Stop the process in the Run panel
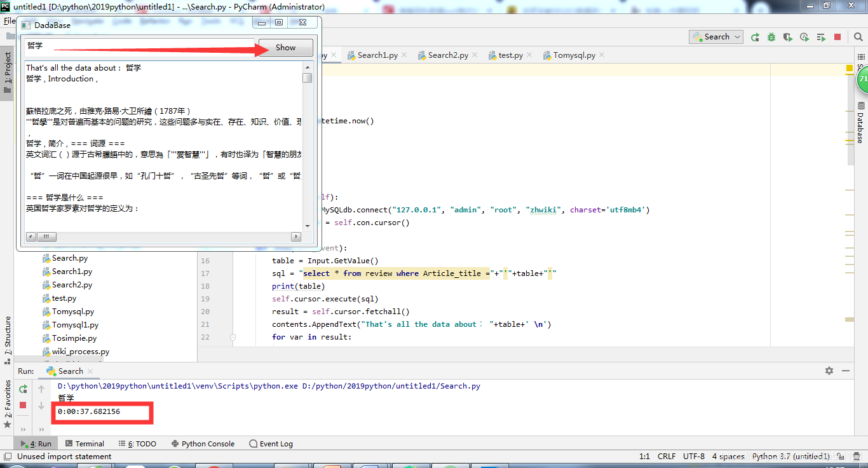Screen dimensions: 868x468 pos(23,405)
